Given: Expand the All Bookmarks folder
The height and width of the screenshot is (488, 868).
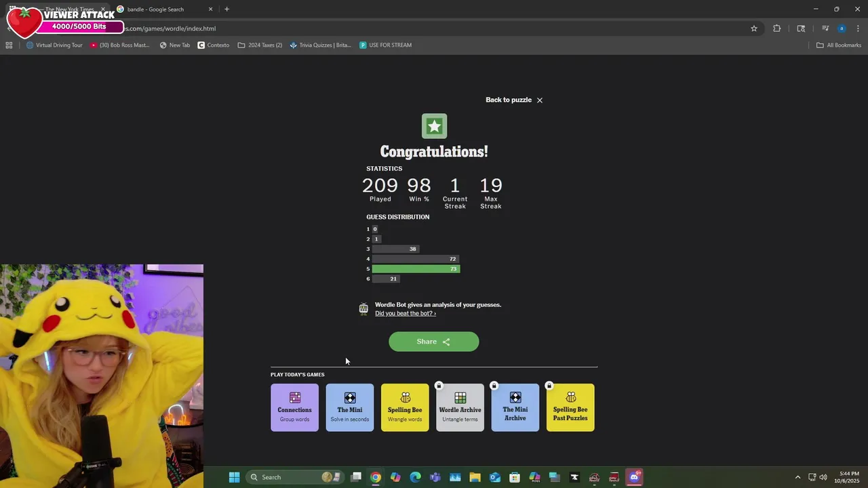Looking at the screenshot, I should [839, 45].
